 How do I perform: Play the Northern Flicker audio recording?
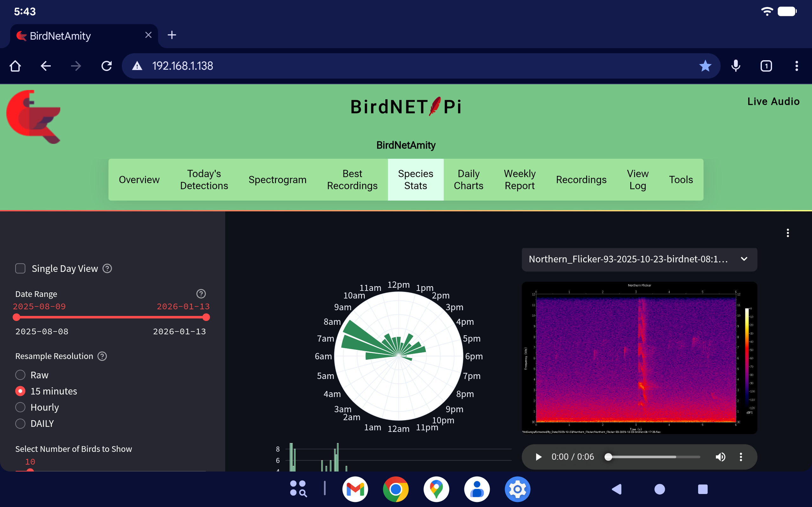539,457
